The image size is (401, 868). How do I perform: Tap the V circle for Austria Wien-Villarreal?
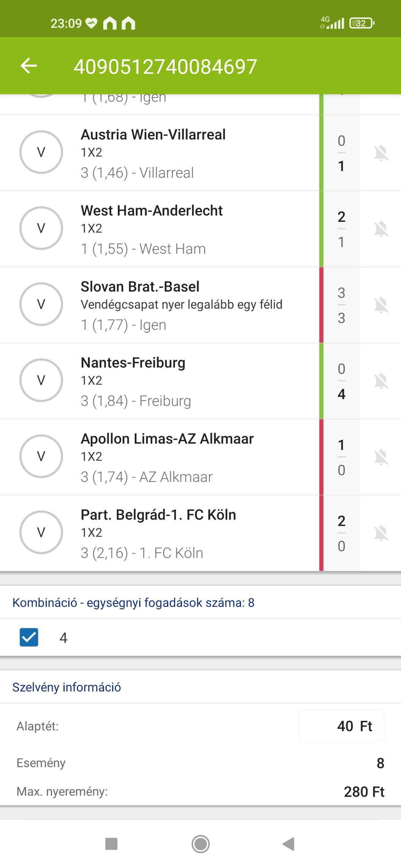click(41, 152)
